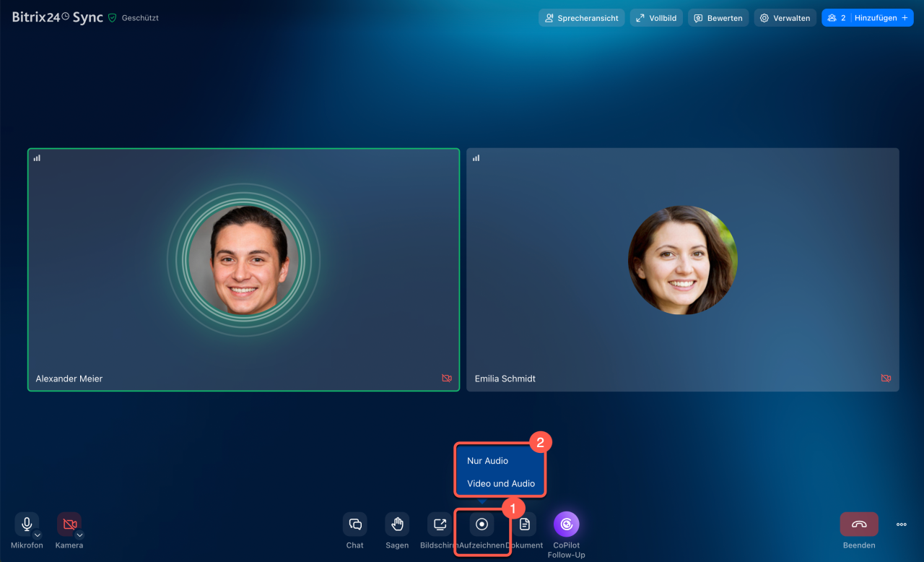Click the name label Alexander Meier
Viewport: 924px width, 562px height.
click(x=69, y=379)
